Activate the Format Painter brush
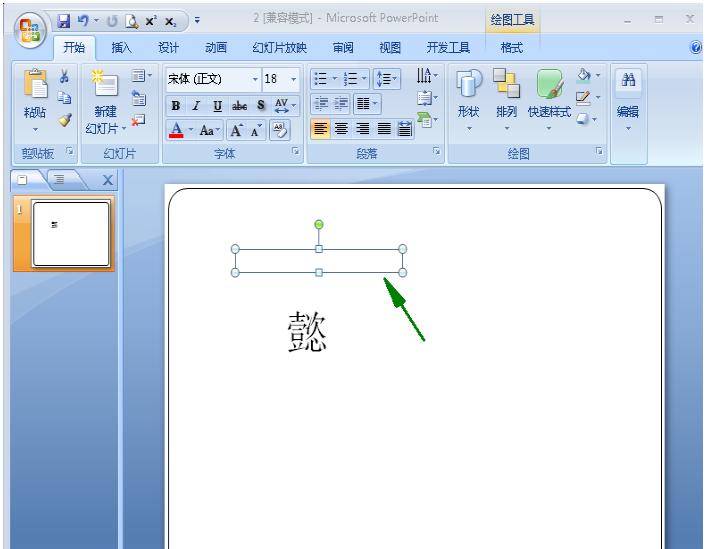This screenshot has height=549, width=707. point(64,120)
